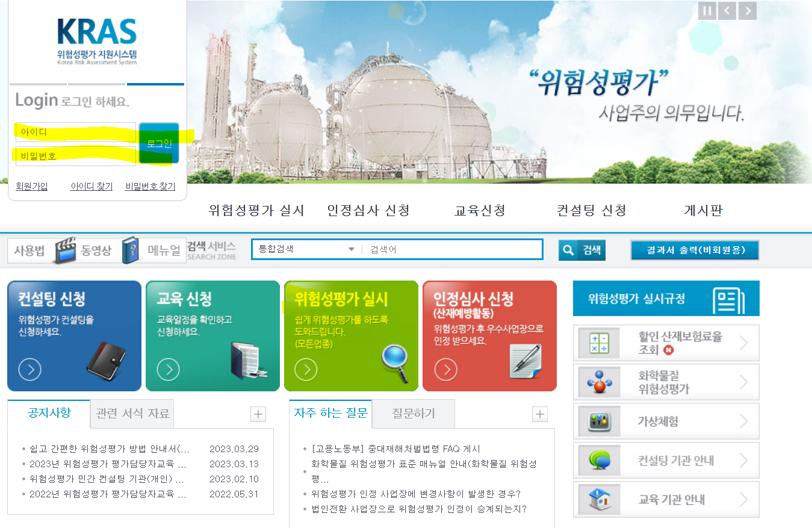The image size is (812, 528).
Task: Open the 회원가입 signup link
Action: pos(31,186)
